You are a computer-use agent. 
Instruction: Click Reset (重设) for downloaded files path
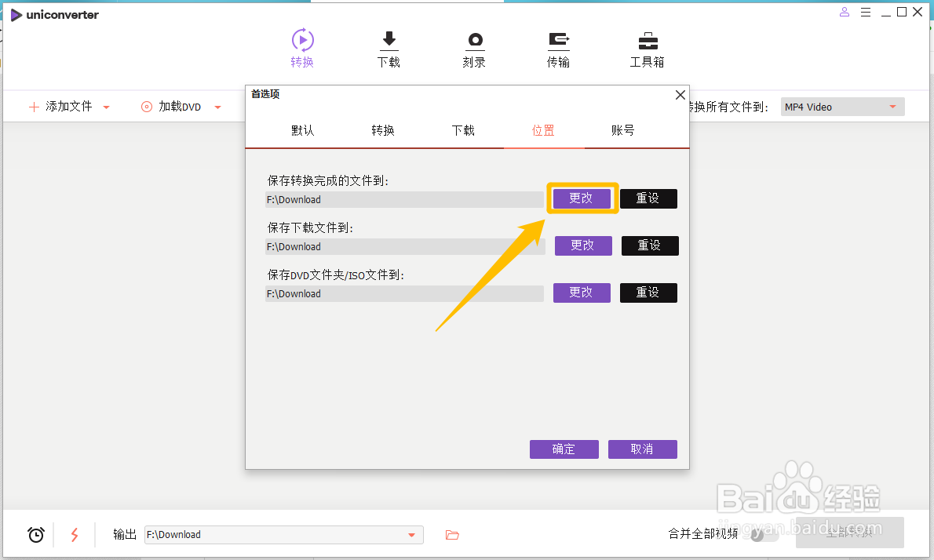(x=650, y=245)
